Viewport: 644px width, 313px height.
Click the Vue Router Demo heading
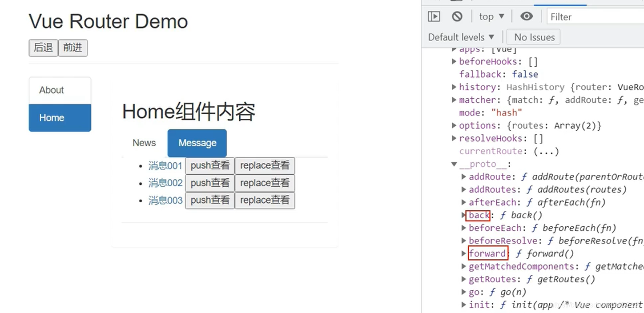click(109, 21)
